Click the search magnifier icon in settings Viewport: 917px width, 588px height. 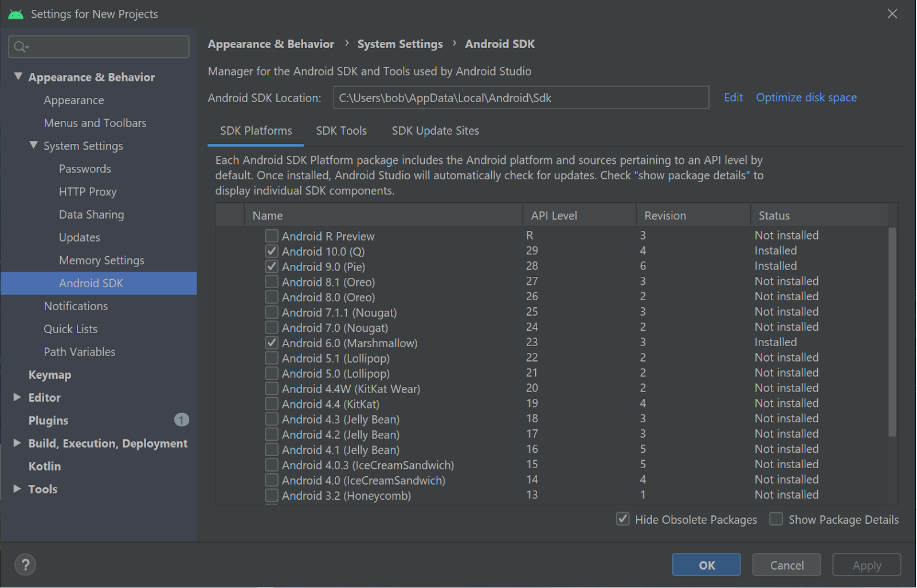coord(21,47)
